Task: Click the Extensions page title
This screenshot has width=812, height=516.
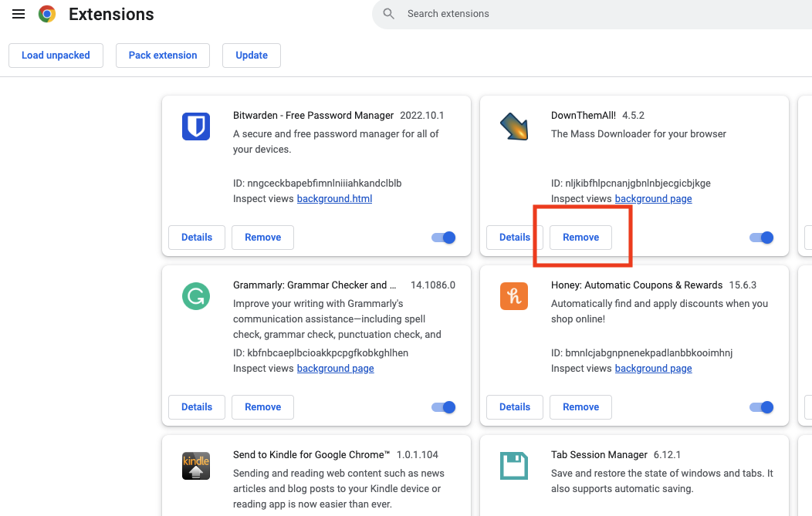Action: point(111,14)
